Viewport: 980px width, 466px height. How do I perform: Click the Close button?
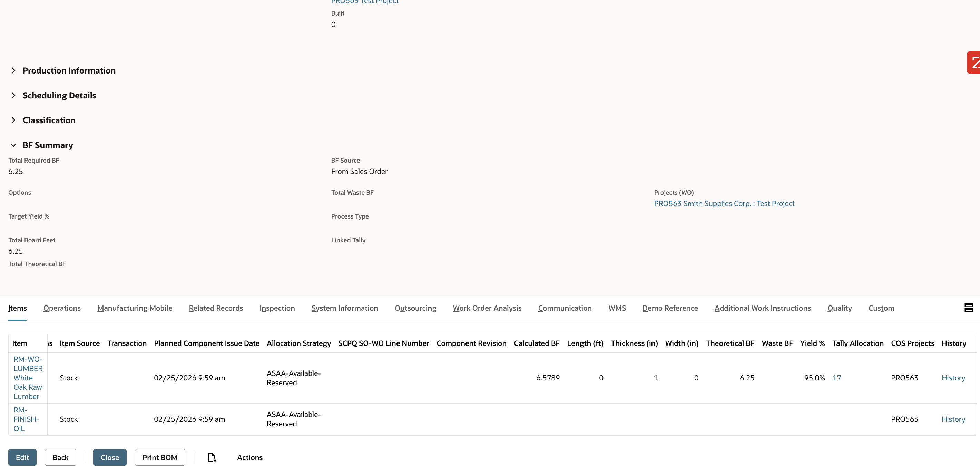point(110,457)
